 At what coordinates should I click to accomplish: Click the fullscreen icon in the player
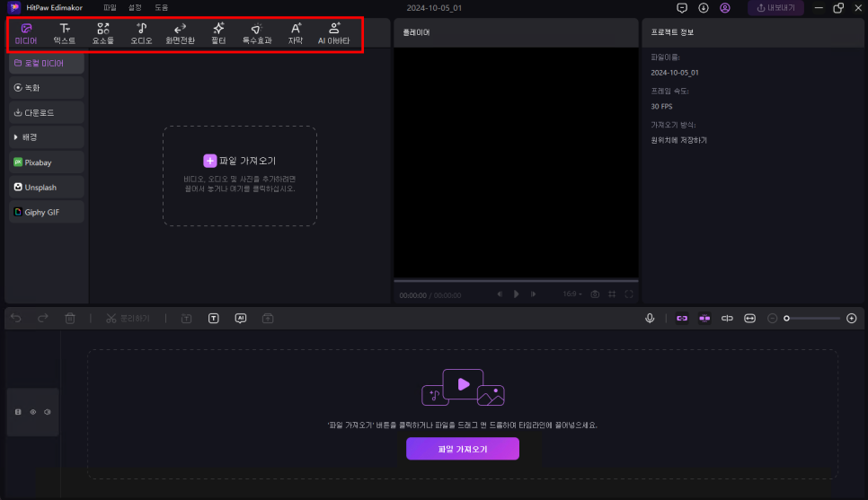(x=629, y=294)
